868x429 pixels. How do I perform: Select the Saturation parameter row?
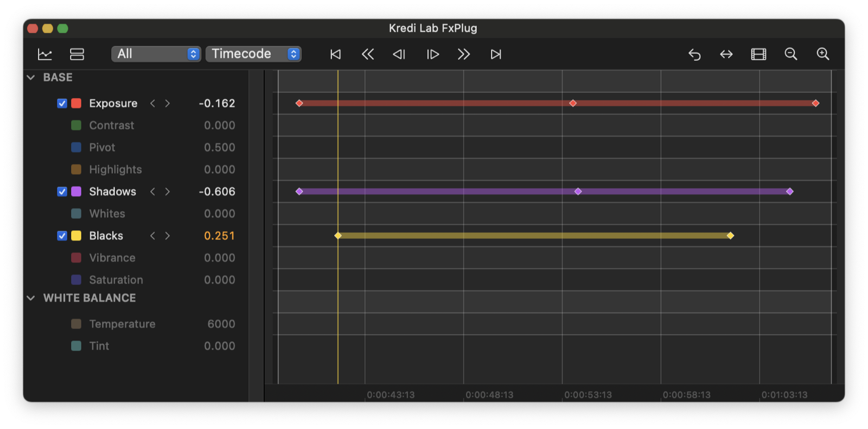coord(136,280)
